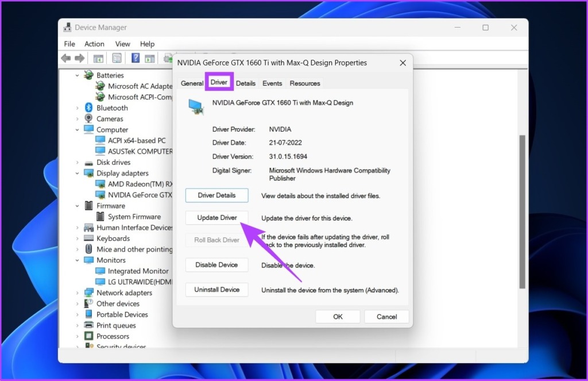
Task: Select the Cameras category icon
Action: [x=88, y=118]
